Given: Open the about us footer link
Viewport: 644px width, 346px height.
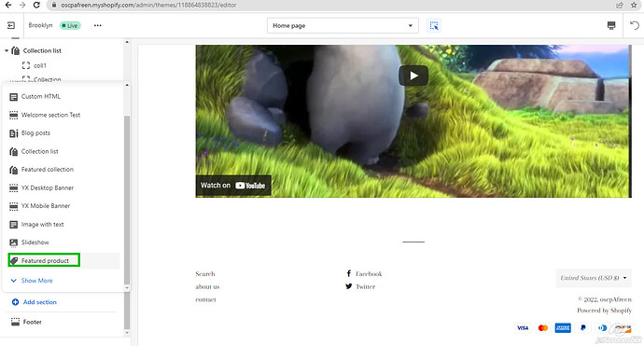Looking at the screenshot, I should pos(207,286).
